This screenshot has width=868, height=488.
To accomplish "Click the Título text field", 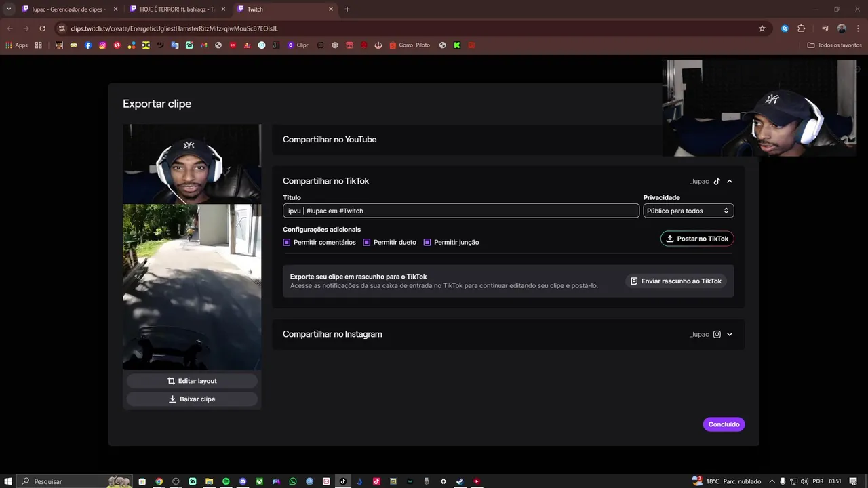I will pyautogui.click(x=461, y=211).
